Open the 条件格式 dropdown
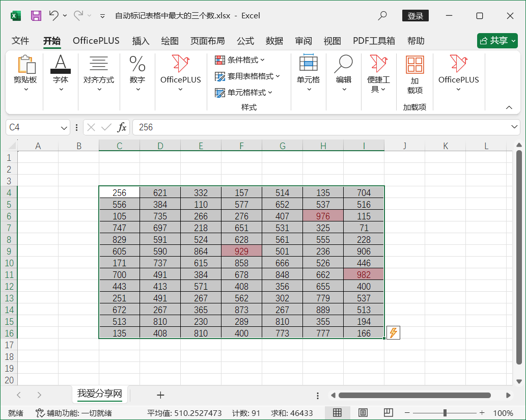Screen dimensions: 526x420 pos(240,60)
